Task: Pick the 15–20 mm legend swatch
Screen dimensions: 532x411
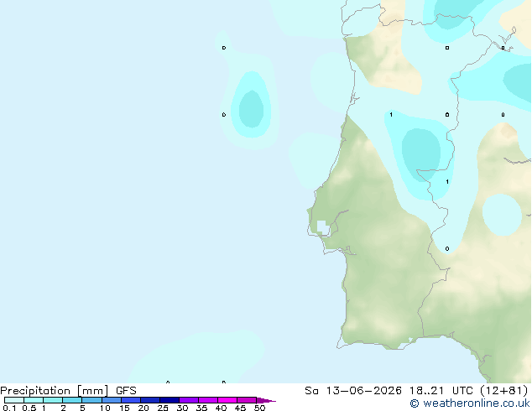Action: click(131, 400)
